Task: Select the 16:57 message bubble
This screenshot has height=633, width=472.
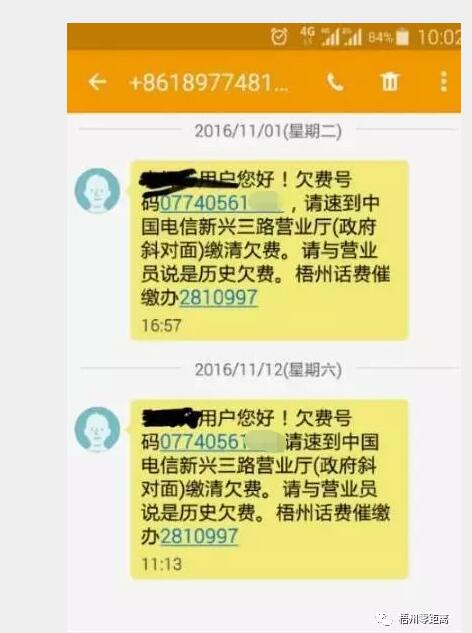Action: coord(269,251)
